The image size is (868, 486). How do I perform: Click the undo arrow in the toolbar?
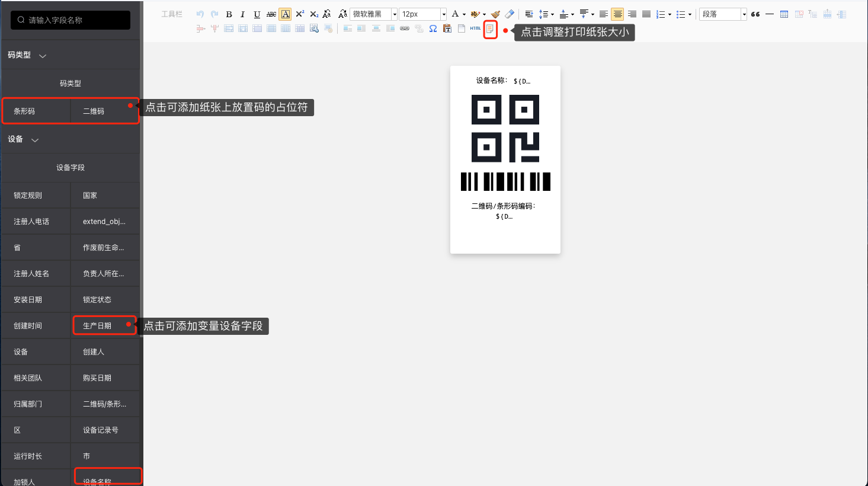click(x=200, y=14)
